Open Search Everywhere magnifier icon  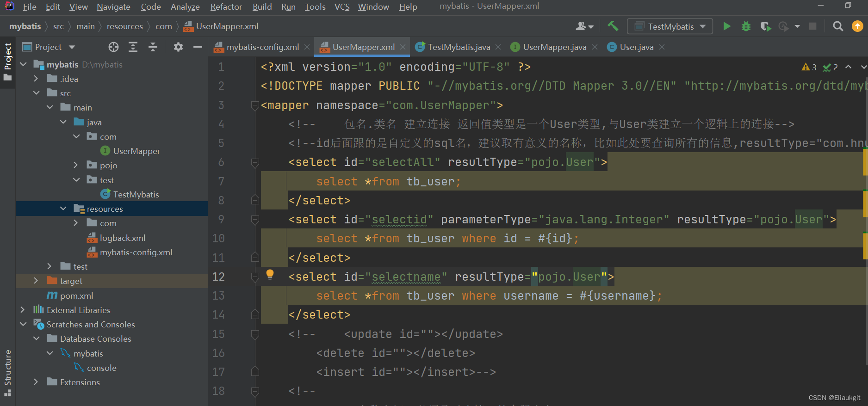(x=838, y=26)
